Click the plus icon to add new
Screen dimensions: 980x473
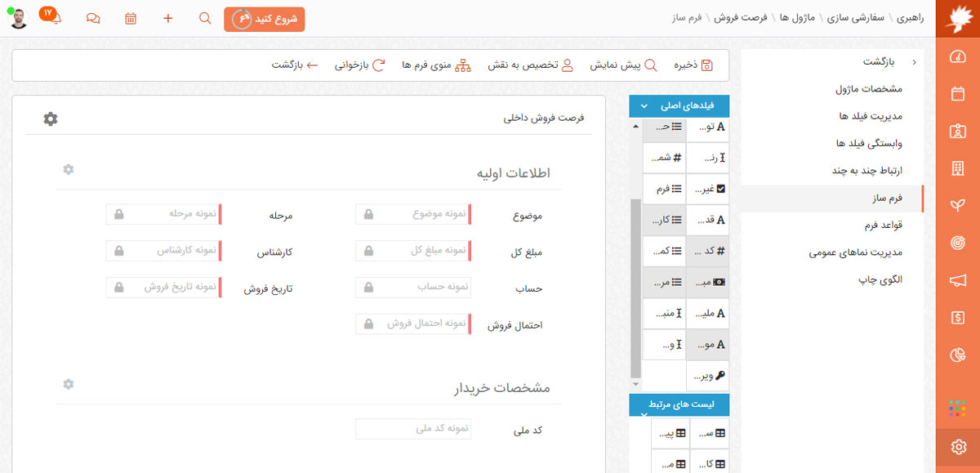(168, 19)
